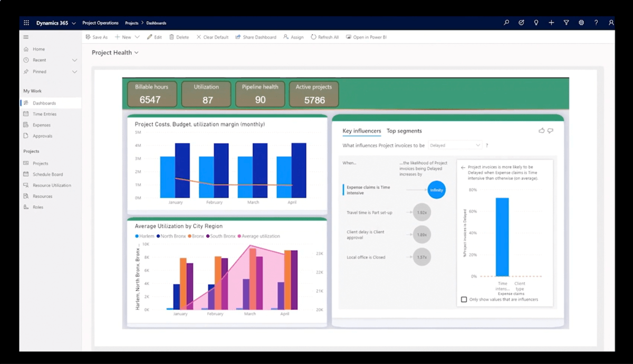Select the Schedule Board sidebar item

click(47, 174)
